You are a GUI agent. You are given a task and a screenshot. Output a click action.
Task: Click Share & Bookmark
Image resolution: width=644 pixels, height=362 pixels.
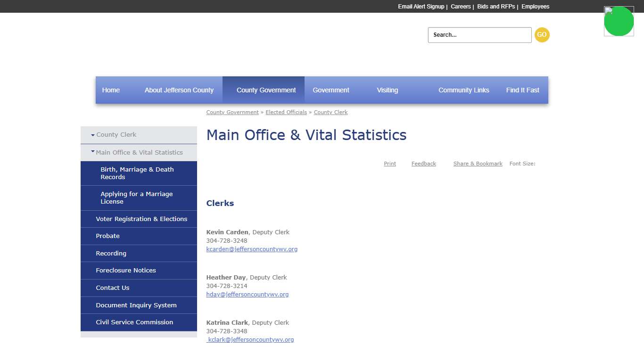(x=478, y=164)
